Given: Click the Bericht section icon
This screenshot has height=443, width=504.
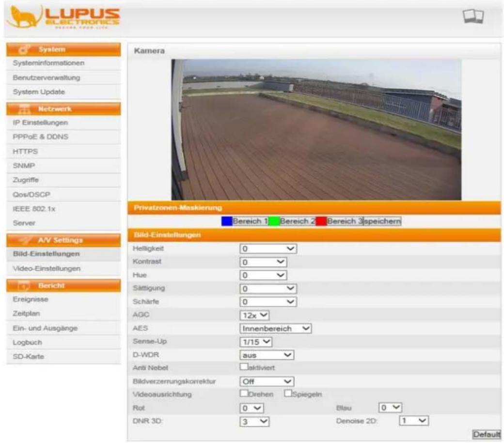Looking at the screenshot, I should (24, 285).
